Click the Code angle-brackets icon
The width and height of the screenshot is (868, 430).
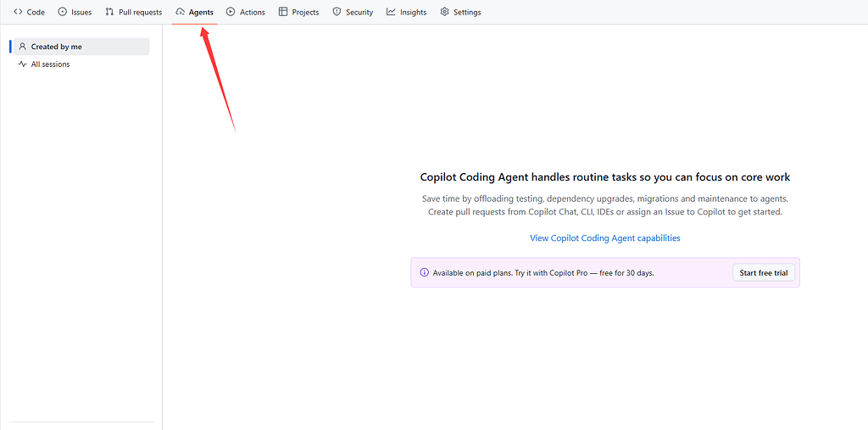[18, 12]
